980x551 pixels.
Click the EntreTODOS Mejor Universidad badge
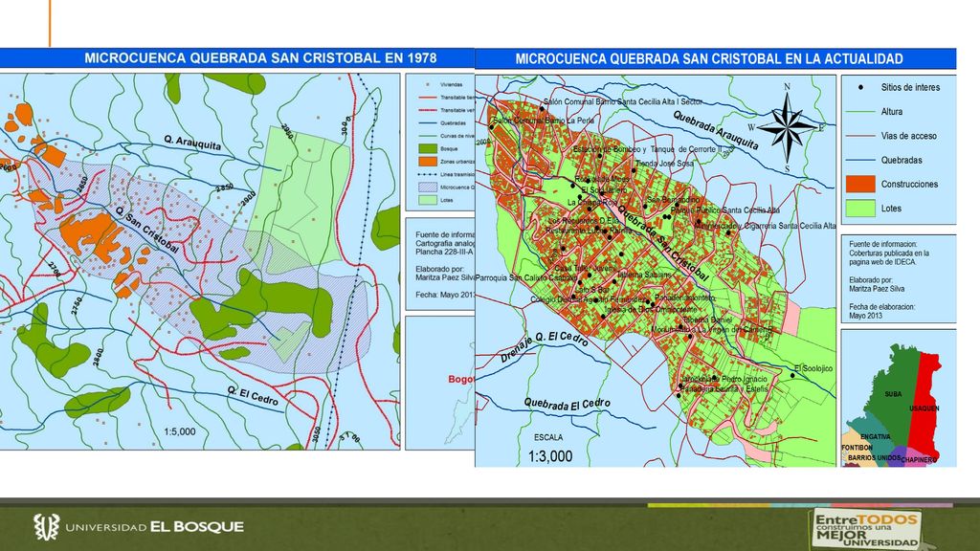tap(867, 528)
